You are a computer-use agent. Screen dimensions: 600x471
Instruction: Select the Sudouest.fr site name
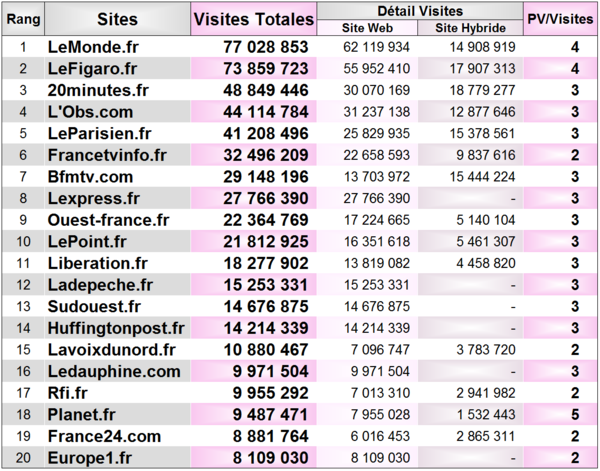(94, 306)
